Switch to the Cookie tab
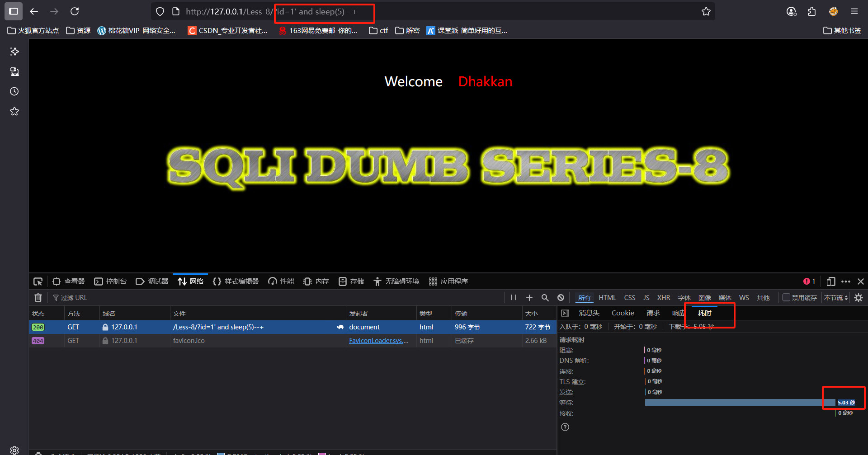 [623, 313]
